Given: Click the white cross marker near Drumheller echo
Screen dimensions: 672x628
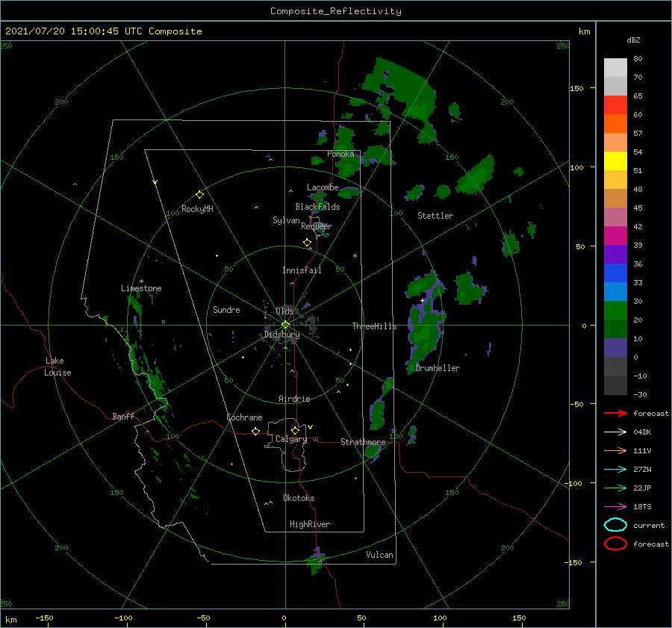Looking at the screenshot, I should [x=423, y=300].
